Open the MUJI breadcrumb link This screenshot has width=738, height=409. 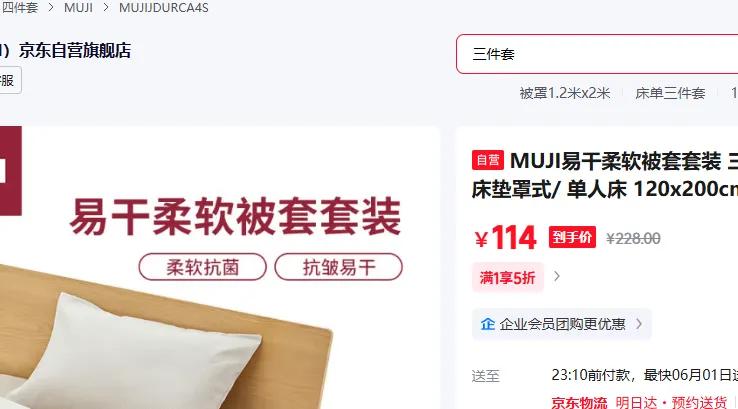(78, 8)
